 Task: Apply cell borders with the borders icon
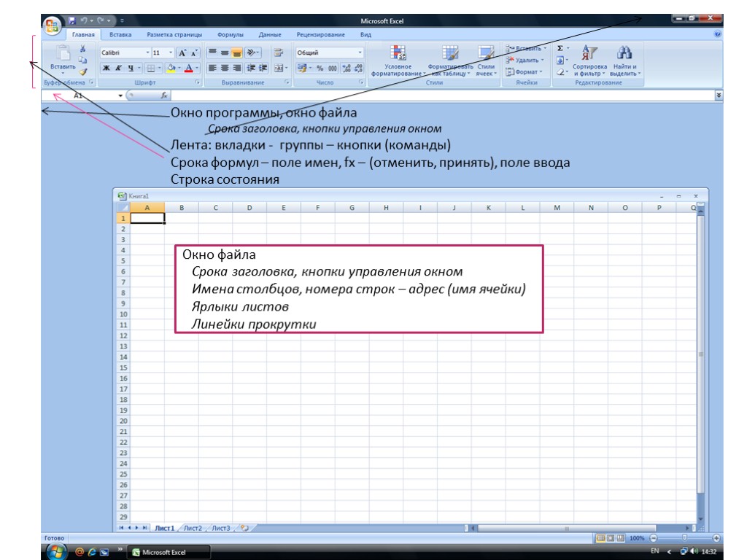point(151,68)
